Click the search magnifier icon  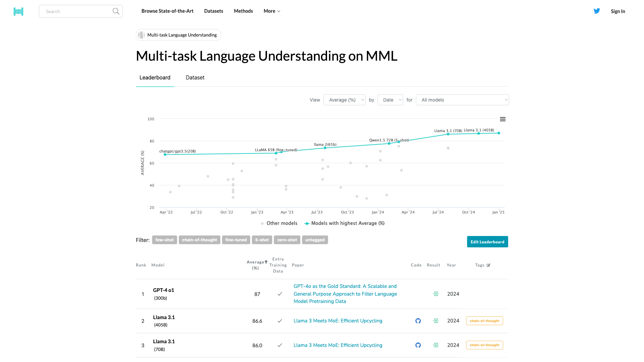click(x=116, y=11)
